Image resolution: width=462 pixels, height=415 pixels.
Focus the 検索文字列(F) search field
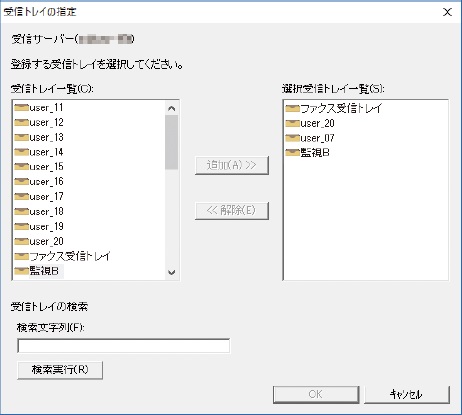pyautogui.click(x=123, y=346)
